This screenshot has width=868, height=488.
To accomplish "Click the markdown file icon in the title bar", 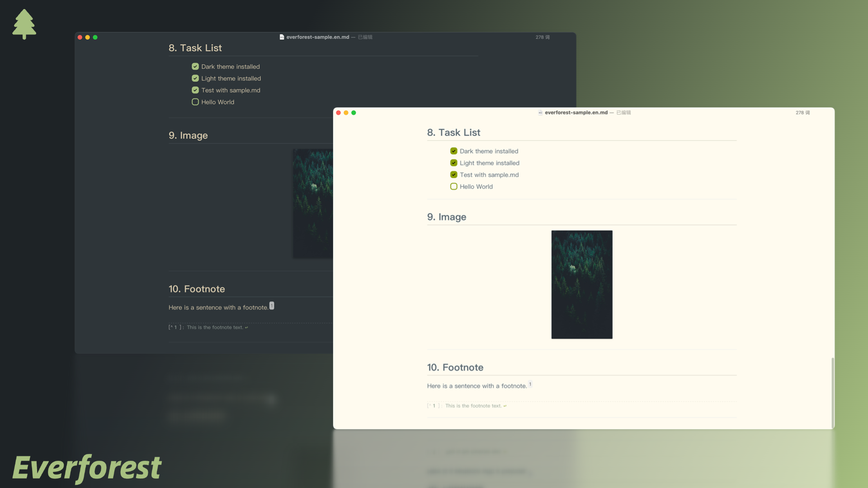I will (x=540, y=113).
